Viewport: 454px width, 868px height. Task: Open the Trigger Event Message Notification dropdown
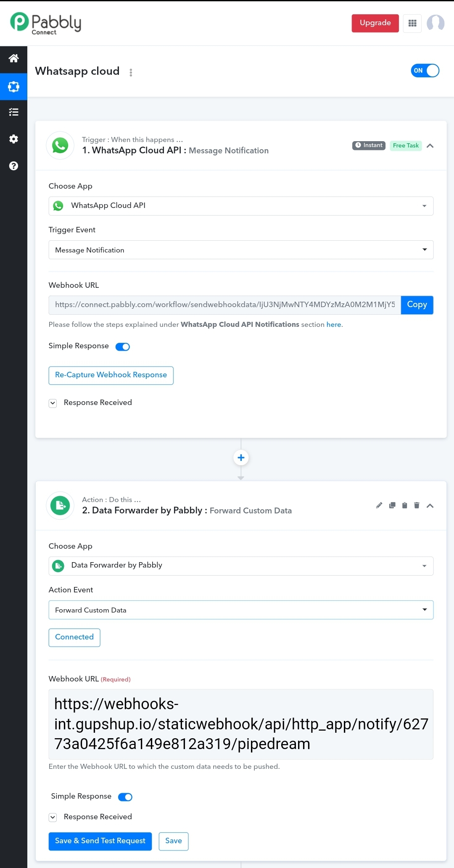pyautogui.click(x=241, y=250)
